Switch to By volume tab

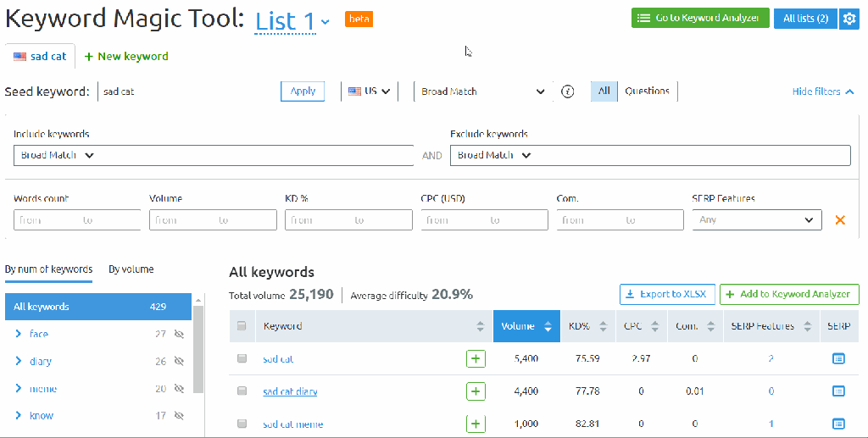(x=131, y=270)
